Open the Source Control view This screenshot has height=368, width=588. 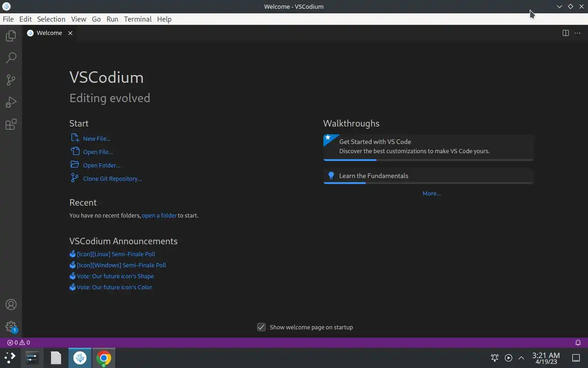click(x=11, y=80)
